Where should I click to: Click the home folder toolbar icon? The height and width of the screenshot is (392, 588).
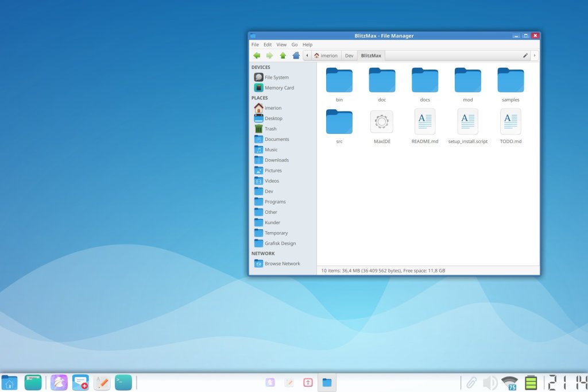(x=296, y=56)
